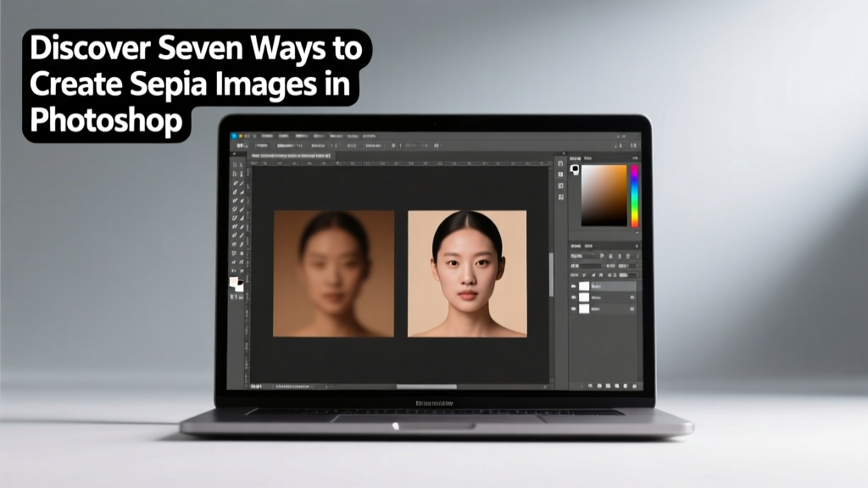Image resolution: width=868 pixels, height=488 pixels.
Task: Open the Color panel options menu
Action: 634,158
